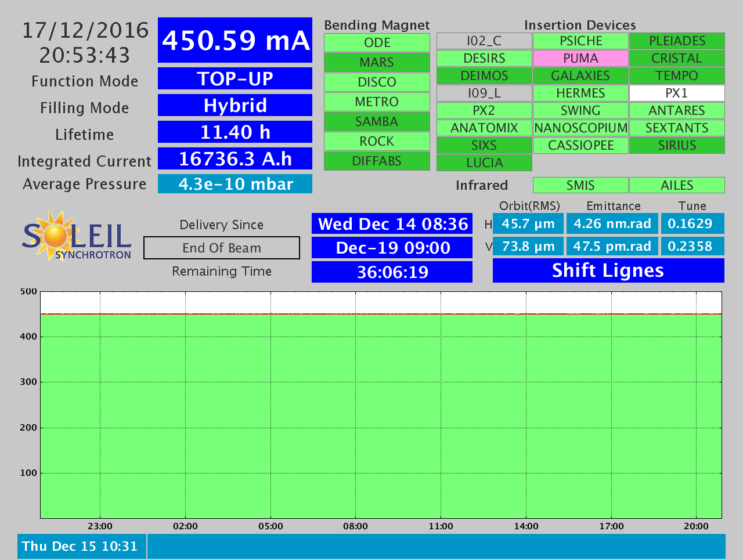
Task: Select the white PX1 beamline box
Action: [677, 93]
